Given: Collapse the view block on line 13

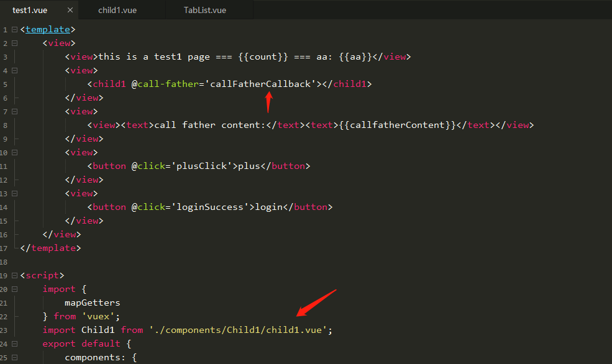Looking at the screenshot, I should (14, 193).
